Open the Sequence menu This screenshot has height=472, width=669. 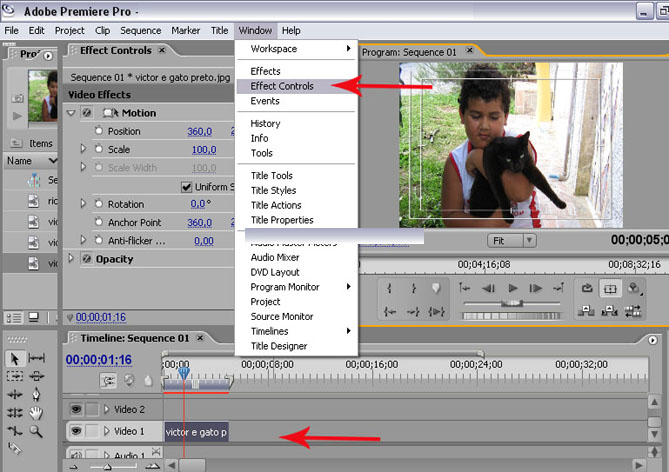pyautogui.click(x=139, y=31)
